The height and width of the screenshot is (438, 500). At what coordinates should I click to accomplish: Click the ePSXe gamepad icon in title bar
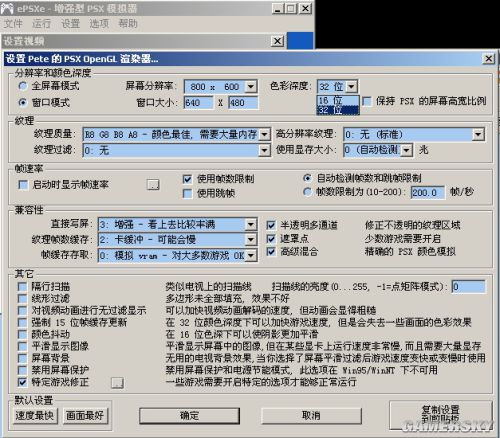coord(7,8)
